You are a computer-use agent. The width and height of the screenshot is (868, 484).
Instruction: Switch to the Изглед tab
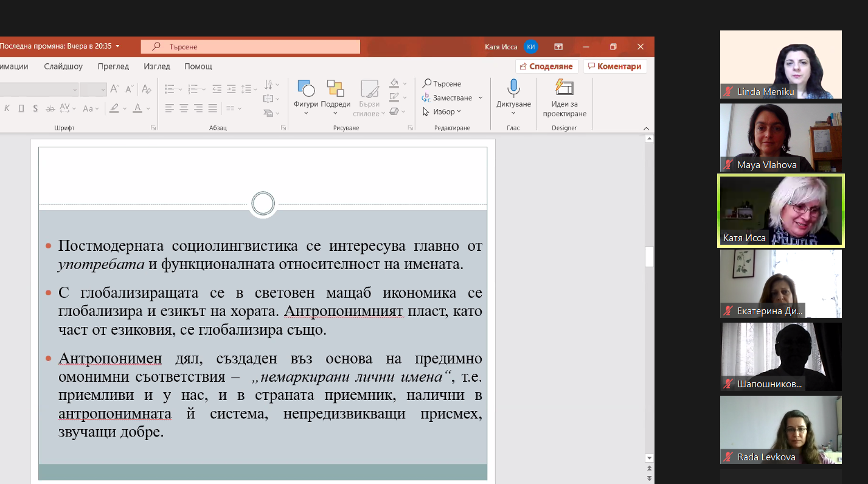pyautogui.click(x=157, y=66)
